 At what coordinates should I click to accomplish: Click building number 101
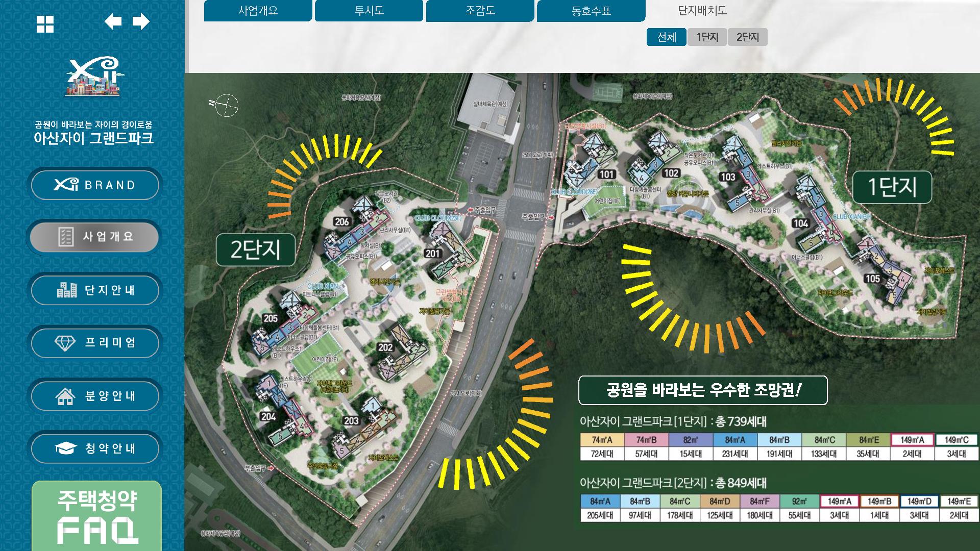[606, 174]
